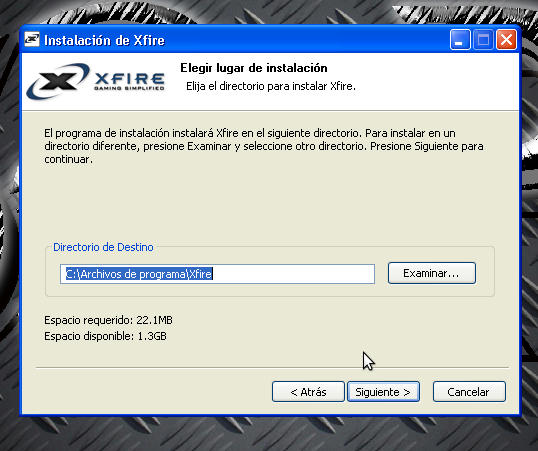Click the 'Espacio requerido: 22.1MB' text

pyautogui.click(x=108, y=320)
